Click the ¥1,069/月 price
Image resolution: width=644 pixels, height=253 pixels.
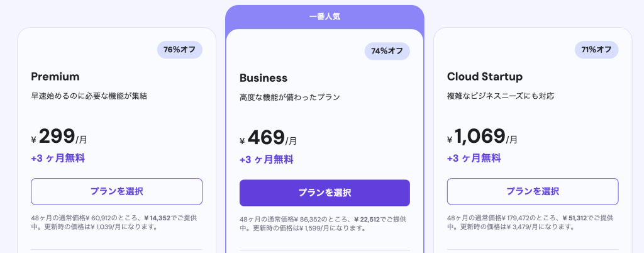tap(482, 137)
